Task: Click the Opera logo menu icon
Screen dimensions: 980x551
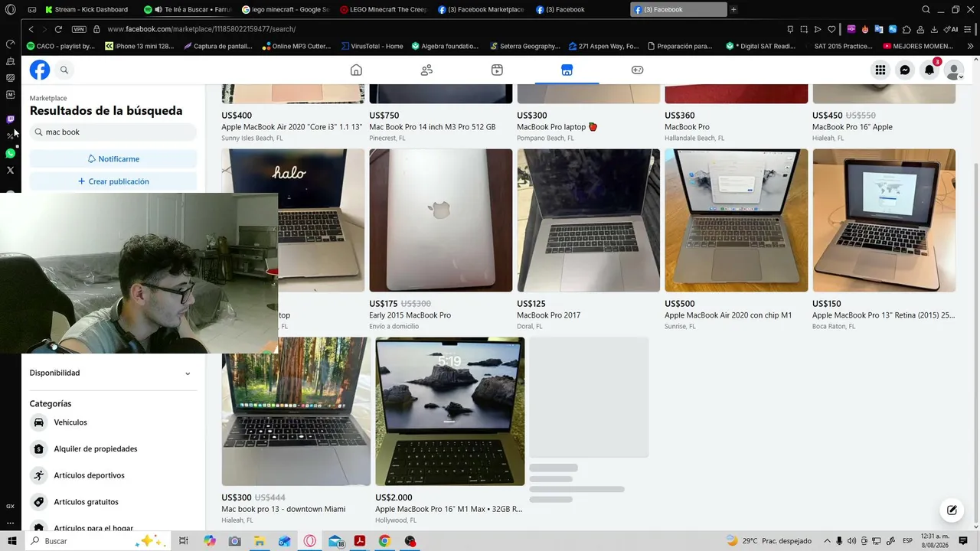Action: tap(10, 10)
